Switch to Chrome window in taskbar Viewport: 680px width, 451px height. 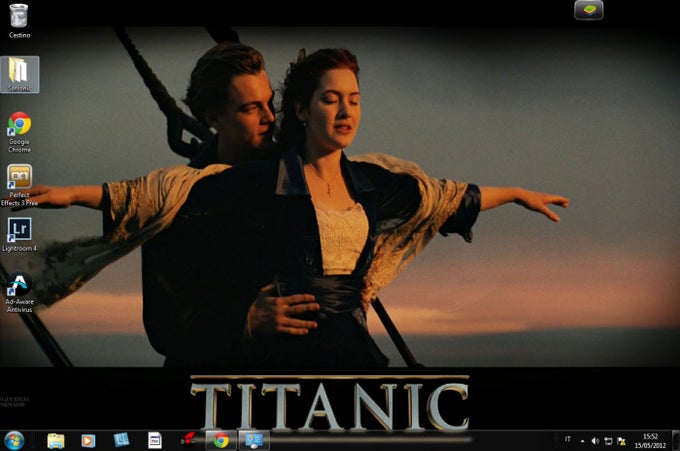pyautogui.click(x=221, y=441)
